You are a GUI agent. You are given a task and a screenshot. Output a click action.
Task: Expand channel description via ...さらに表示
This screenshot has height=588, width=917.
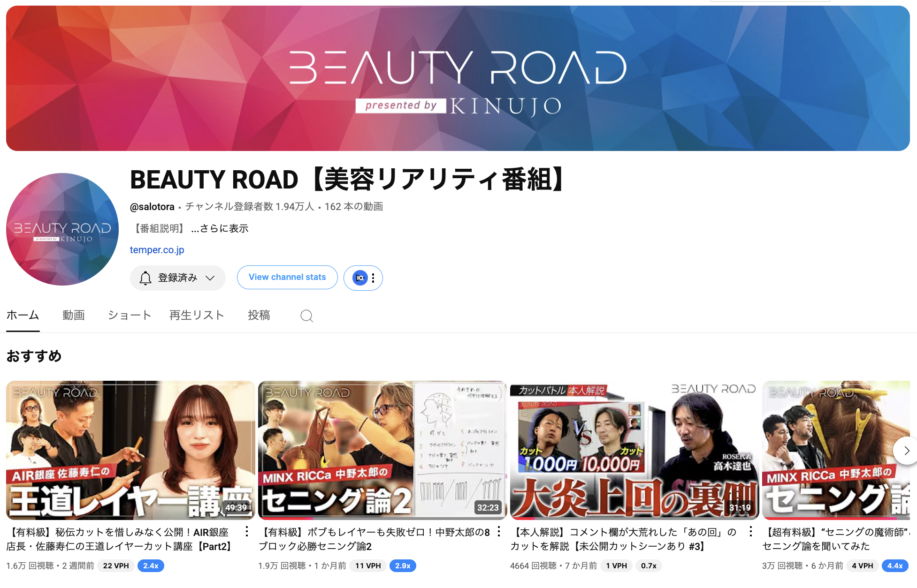coord(220,228)
